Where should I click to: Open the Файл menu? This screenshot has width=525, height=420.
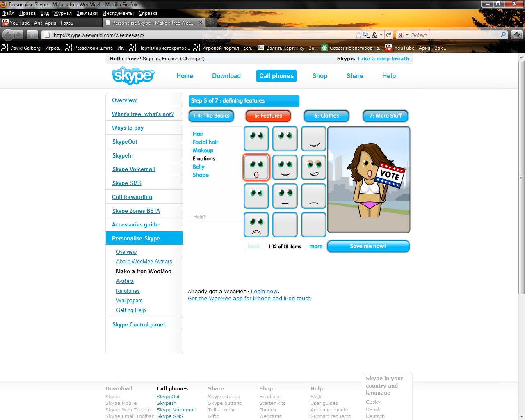pyautogui.click(x=8, y=13)
